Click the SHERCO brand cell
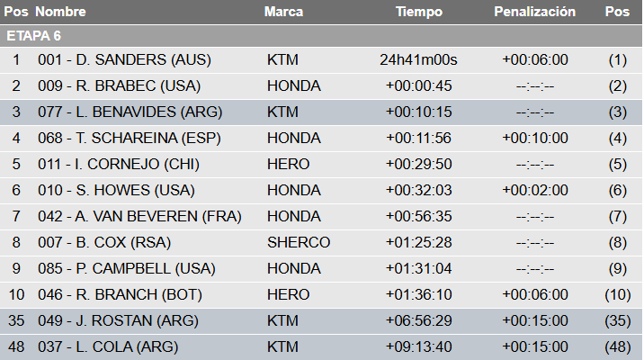The height and width of the screenshot is (360, 644). [299, 243]
